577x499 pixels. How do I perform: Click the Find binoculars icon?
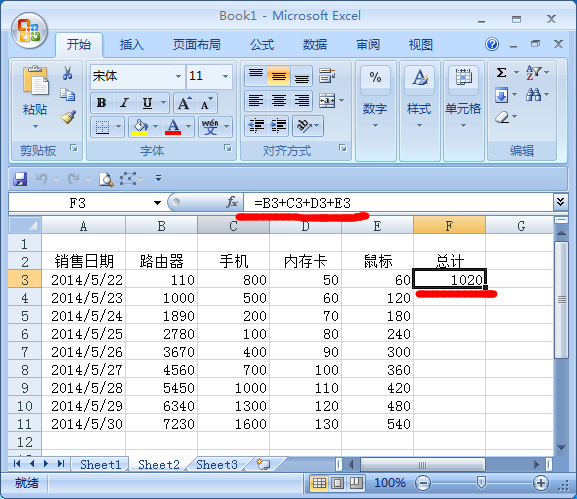(534, 95)
